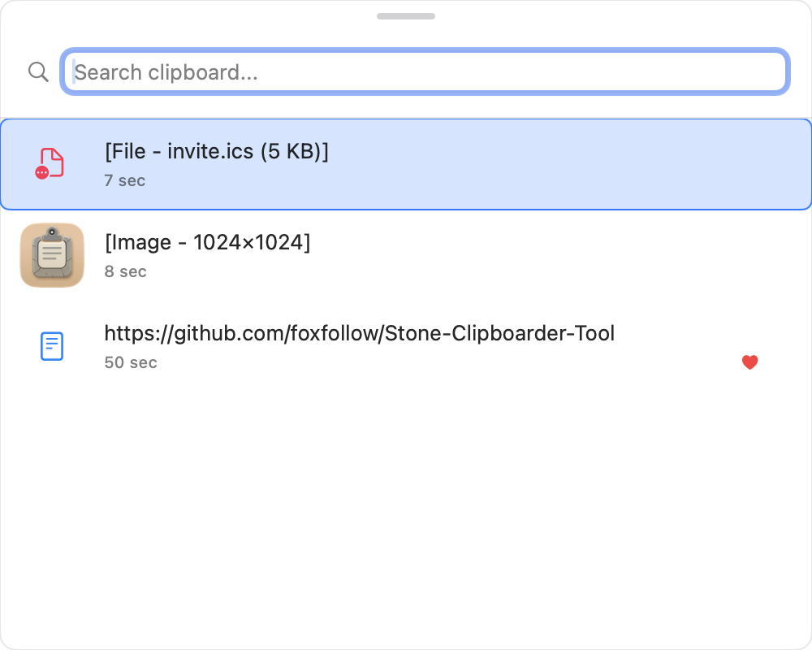
Task: Click the 7 sec timestamp on the file entry
Action: (x=124, y=180)
